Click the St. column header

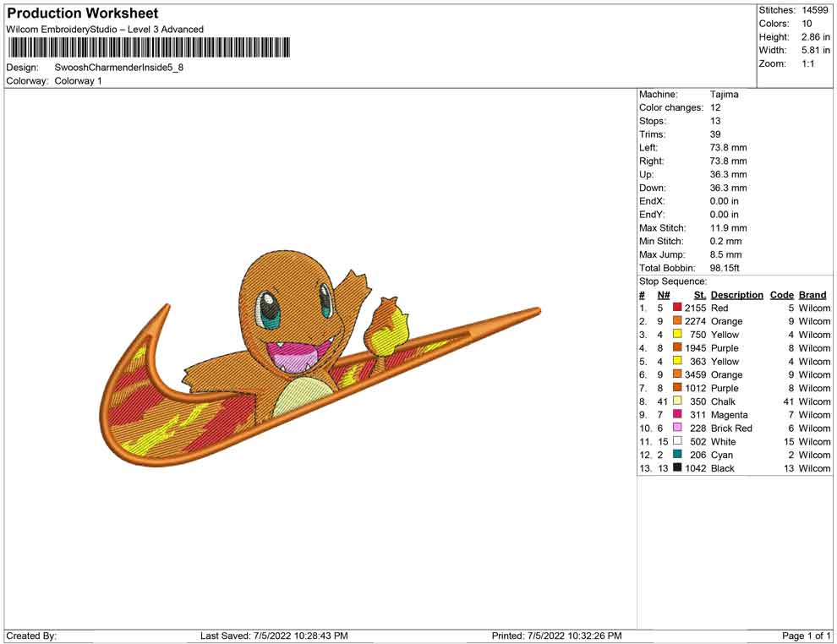tap(700, 295)
